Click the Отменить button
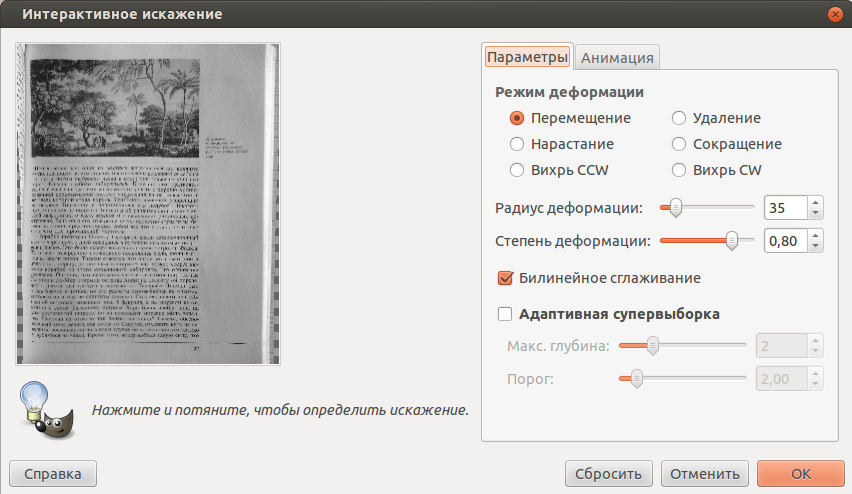The image size is (852, 494). [705, 473]
